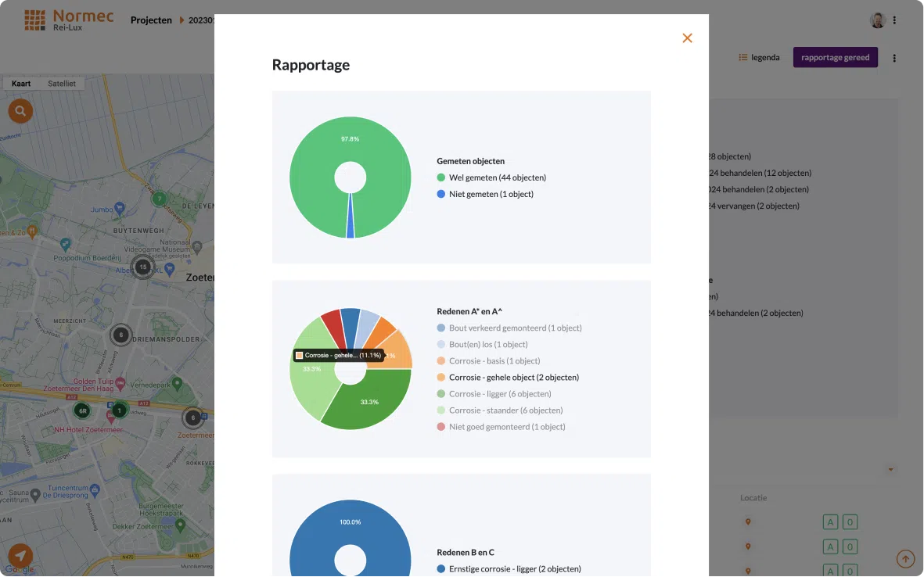Image resolution: width=924 pixels, height=577 pixels.
Task: Select the green map marker labeled 1
Action: [x=119, y=410]
